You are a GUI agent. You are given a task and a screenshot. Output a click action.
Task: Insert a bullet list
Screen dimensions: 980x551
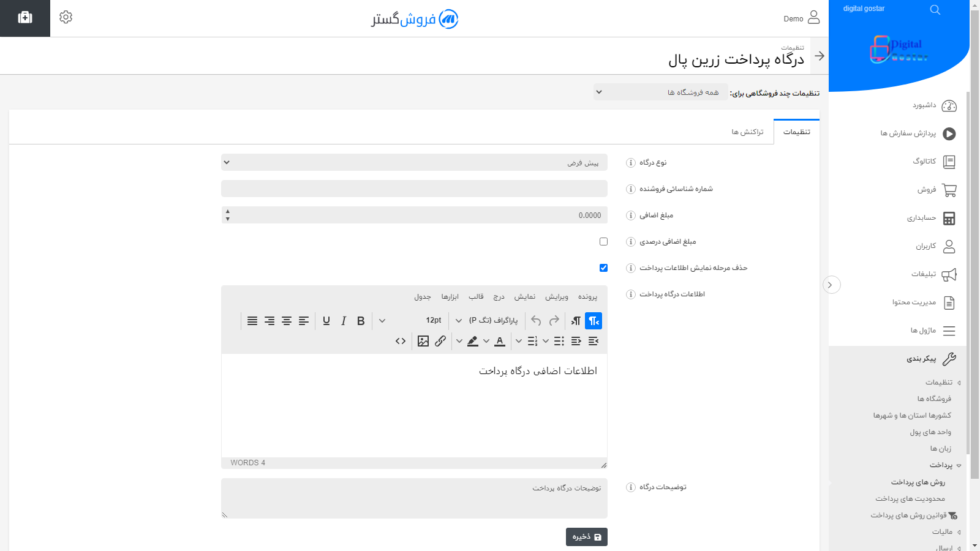[559, 341]
